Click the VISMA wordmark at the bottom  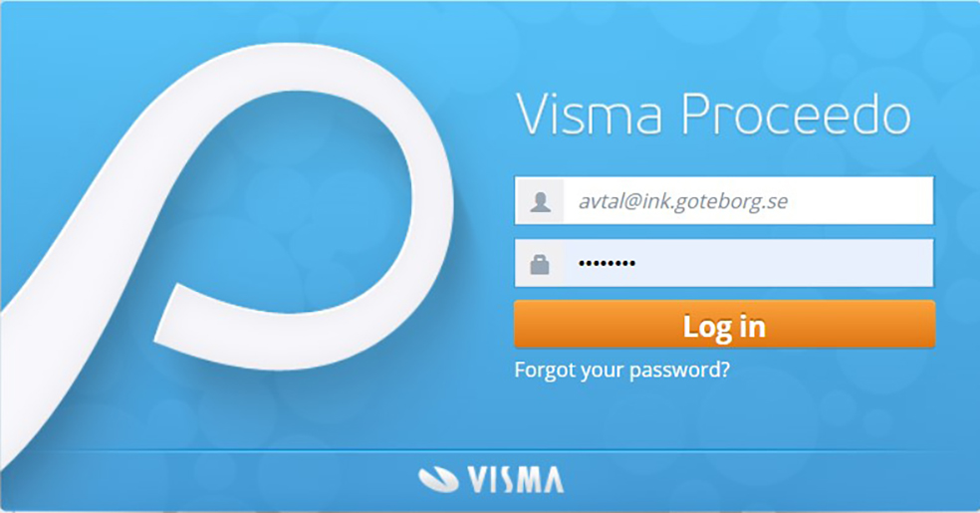click(x=515, y=480)
